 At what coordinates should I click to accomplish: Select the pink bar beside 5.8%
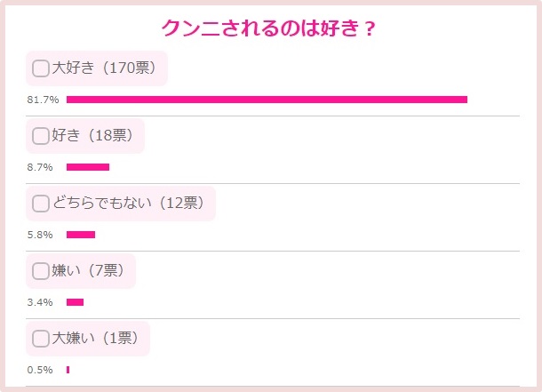[x=80, y=235]
